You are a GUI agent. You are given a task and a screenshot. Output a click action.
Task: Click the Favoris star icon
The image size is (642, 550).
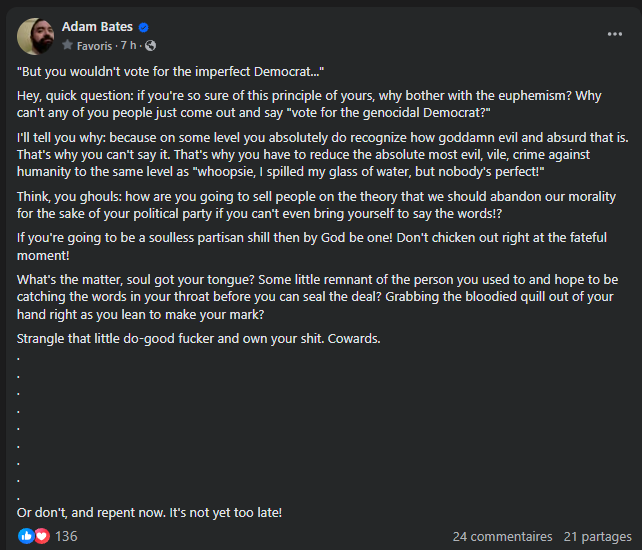(x=67, y=46)
